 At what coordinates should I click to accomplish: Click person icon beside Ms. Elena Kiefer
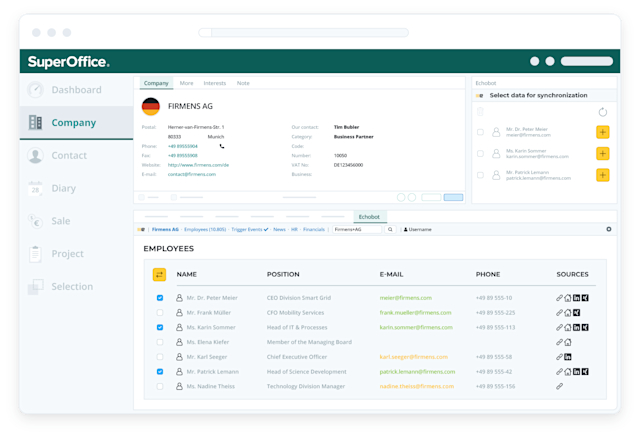tap(179, 342)
